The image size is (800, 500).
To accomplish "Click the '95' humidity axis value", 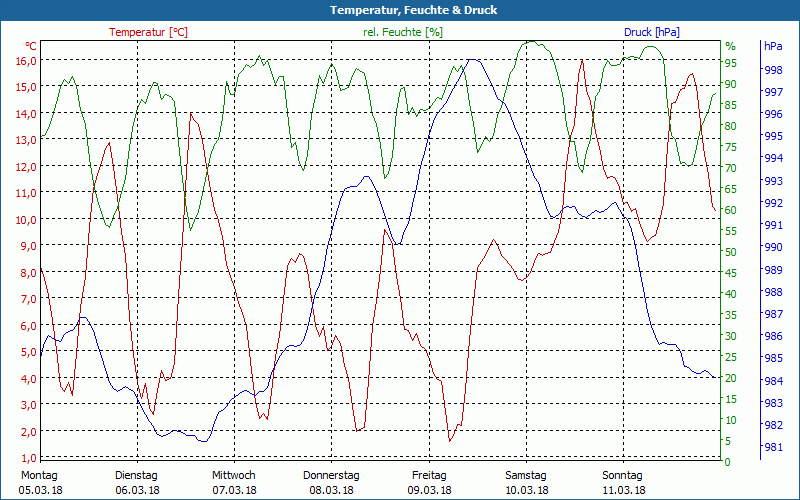I will [731, 63].
